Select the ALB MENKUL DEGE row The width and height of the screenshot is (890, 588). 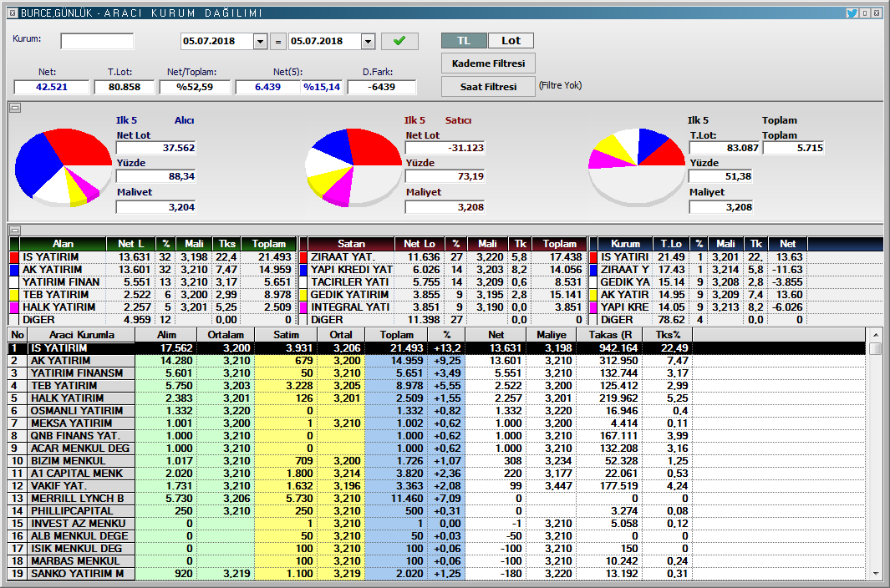pyautogui.click(x=436, y=535)
